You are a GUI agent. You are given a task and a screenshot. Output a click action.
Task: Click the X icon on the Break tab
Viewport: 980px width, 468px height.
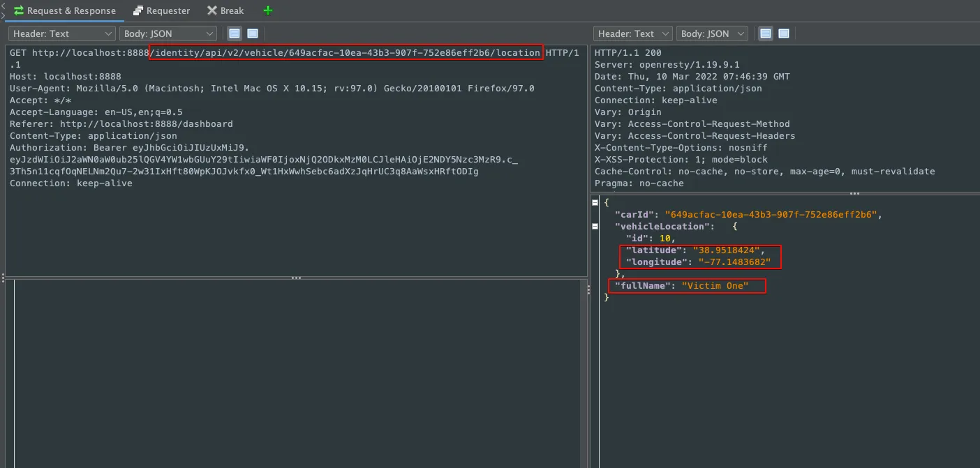click(x=212, y=10)
